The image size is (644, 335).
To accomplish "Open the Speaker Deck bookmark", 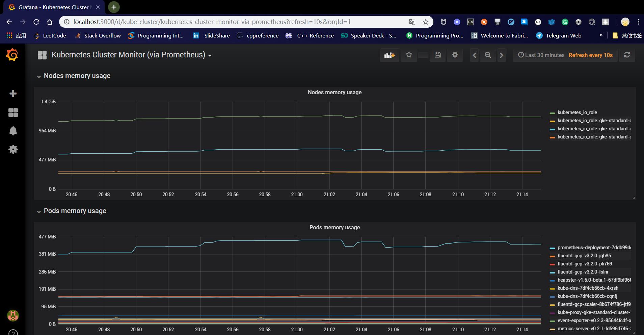I will [x=369, y=35].
